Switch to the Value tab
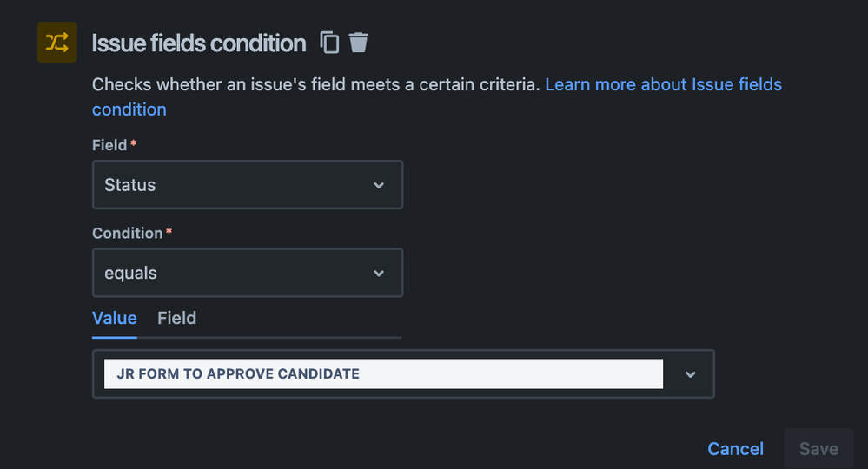The height and width of the screenshot is (469, 868). pos(115,318)
